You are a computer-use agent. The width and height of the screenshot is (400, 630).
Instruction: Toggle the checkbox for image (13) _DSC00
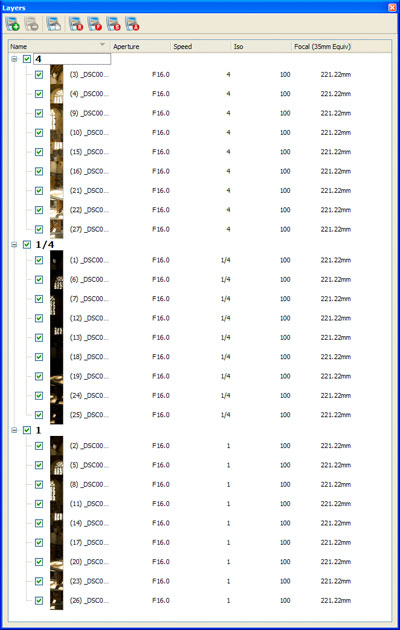[x=39, y=338]
